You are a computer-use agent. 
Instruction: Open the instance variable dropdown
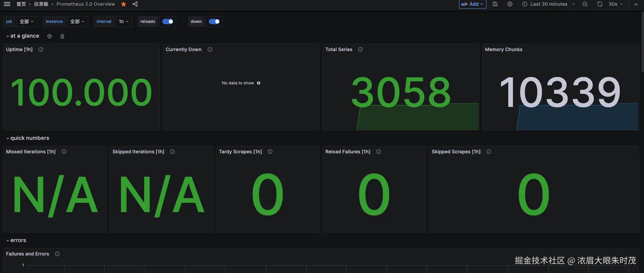77,22
